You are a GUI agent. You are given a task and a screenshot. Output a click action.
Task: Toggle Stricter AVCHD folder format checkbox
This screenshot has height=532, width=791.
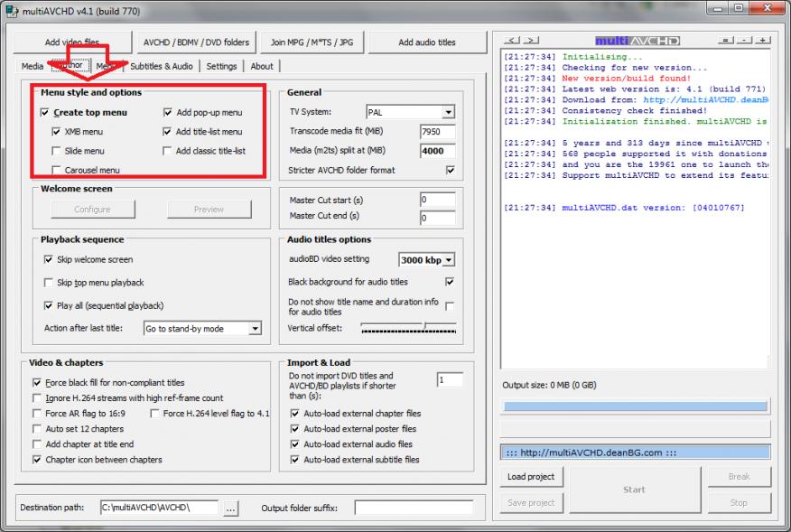(450, 170)
